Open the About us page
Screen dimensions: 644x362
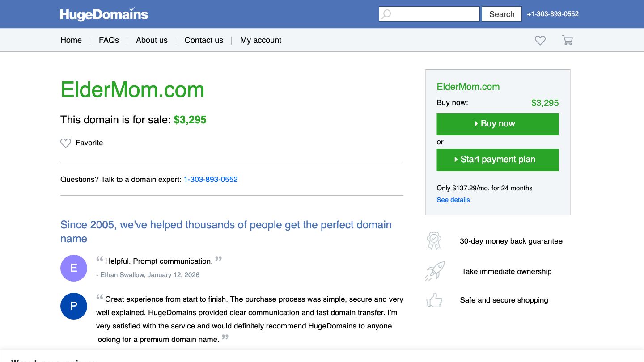pos(152,40)
